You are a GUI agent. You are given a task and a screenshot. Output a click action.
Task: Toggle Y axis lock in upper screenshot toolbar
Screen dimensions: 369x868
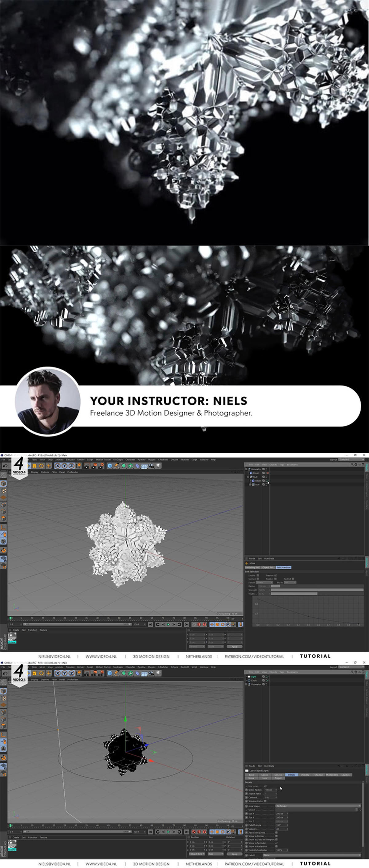(x=65, y=466)
